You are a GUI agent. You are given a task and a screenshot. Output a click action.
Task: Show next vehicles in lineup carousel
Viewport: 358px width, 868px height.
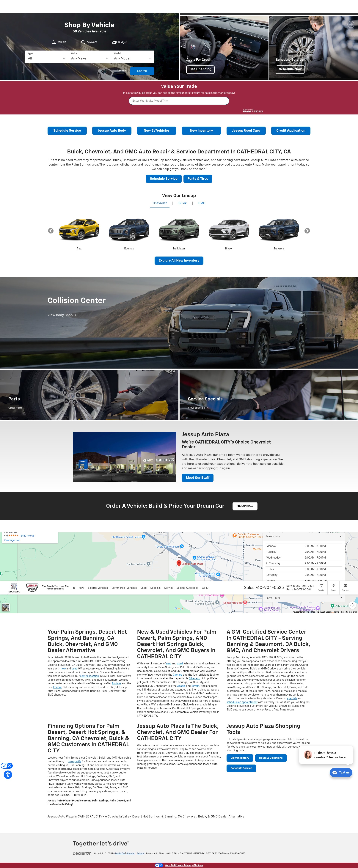307,231
